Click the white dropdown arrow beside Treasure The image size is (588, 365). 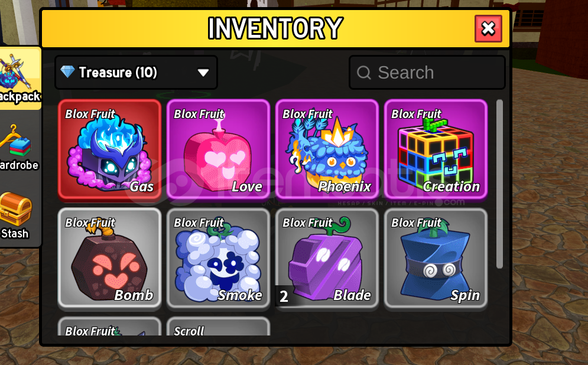pos(203,72)
